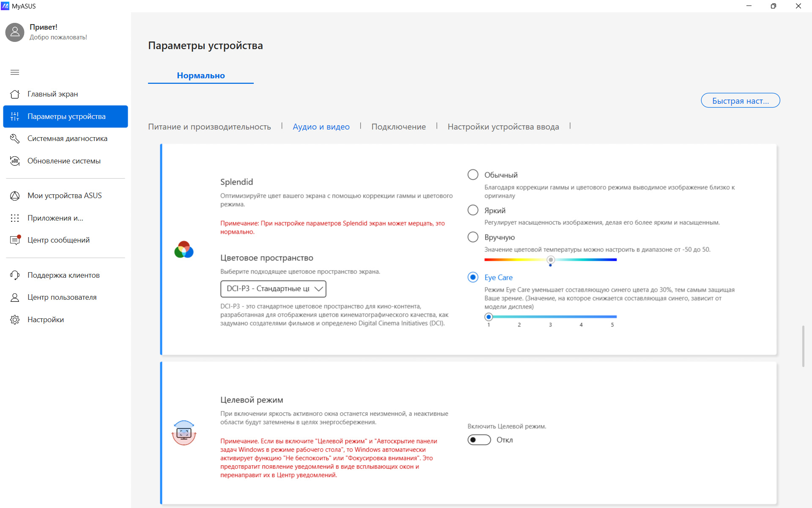
Task: Open Приложения и... sidebar entry
Action: pos(66,218)
